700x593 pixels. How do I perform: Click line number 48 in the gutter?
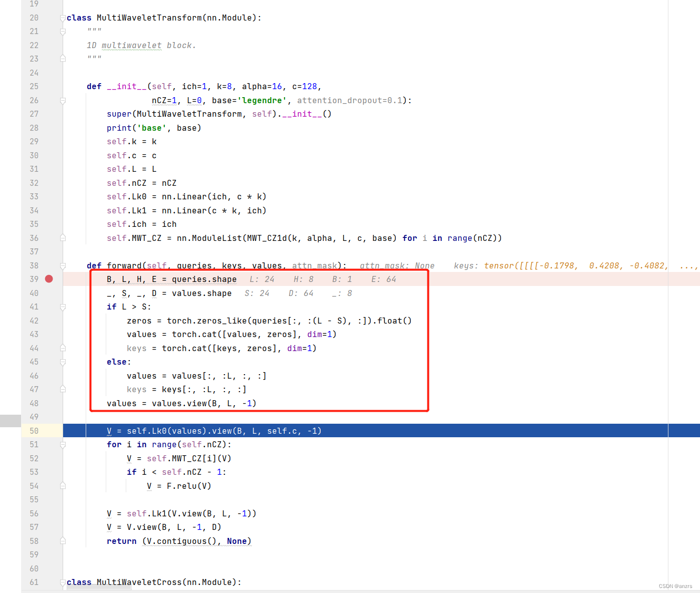pos(34,403)
